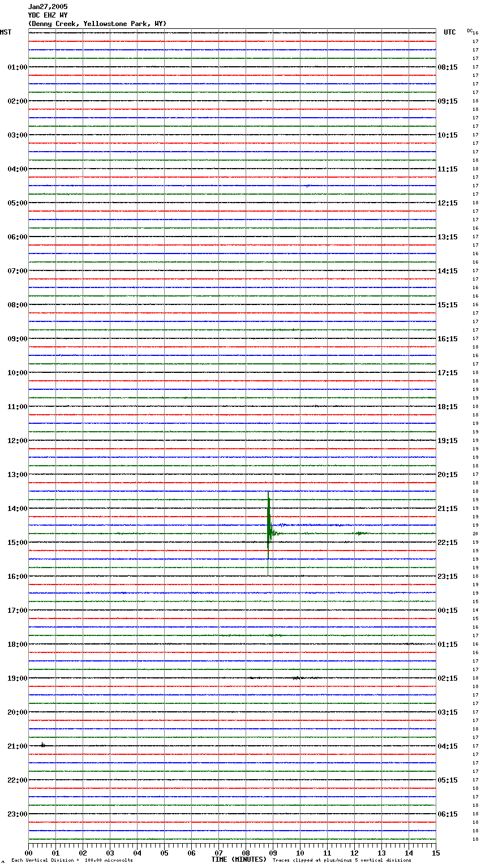This screenshot has height=868, width=481.
Task: Select the '20:00' MST hour label
Action: pyautogui.click(x=18, y=712)
